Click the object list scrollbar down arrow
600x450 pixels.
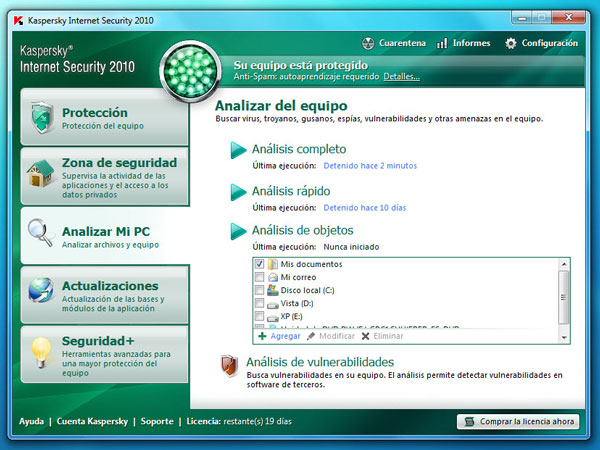point(564,338)
